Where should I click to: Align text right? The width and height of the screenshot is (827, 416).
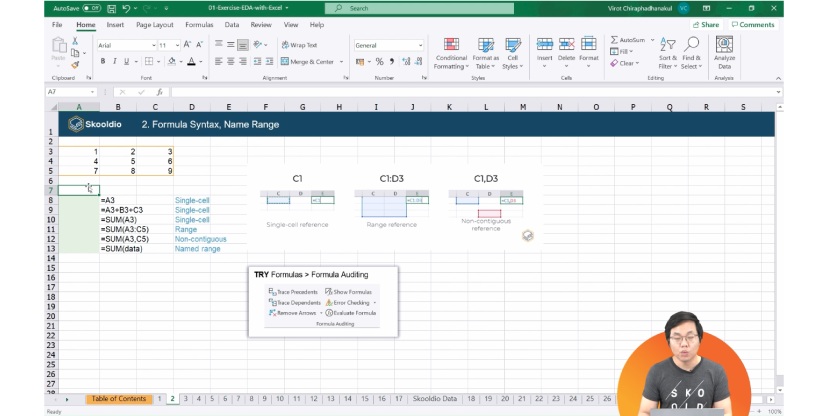click(x=243, y=62)
